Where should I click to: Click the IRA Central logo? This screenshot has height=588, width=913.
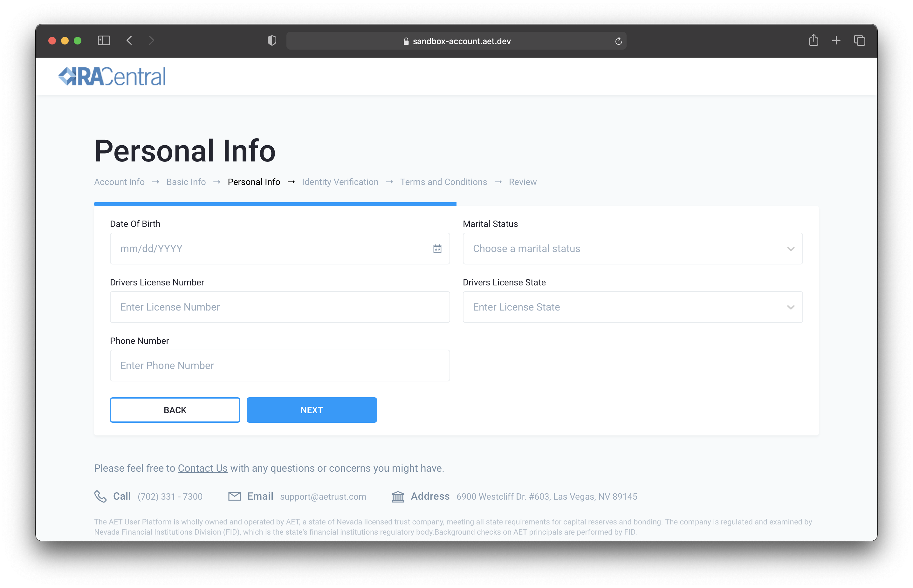pyautogui.click(x=112, y=76)
